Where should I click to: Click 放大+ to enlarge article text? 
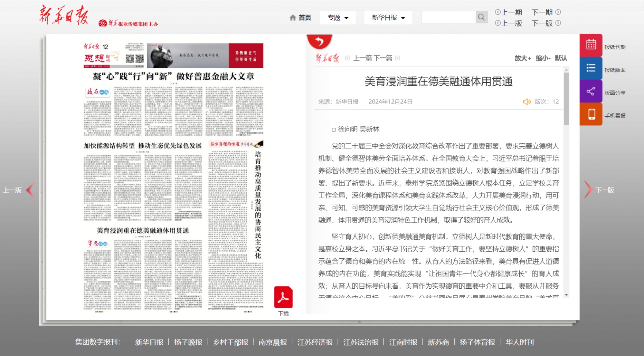pyautogui.click(x=523, y=58)
